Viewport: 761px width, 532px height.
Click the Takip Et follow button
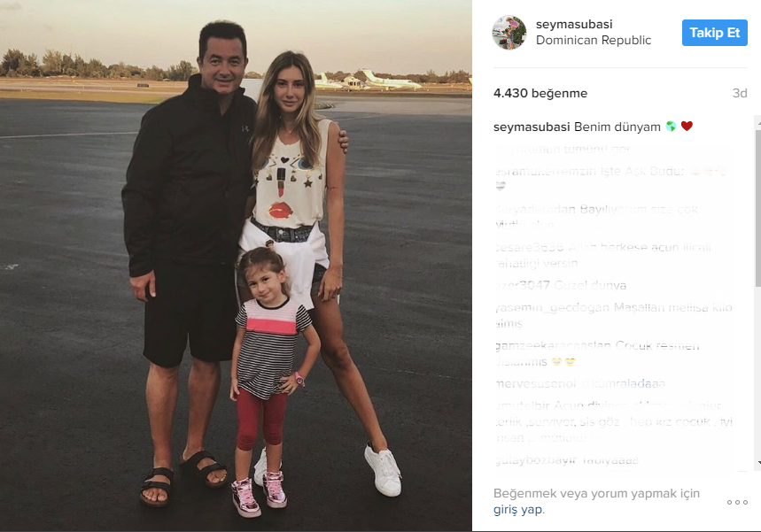[714, 33]
